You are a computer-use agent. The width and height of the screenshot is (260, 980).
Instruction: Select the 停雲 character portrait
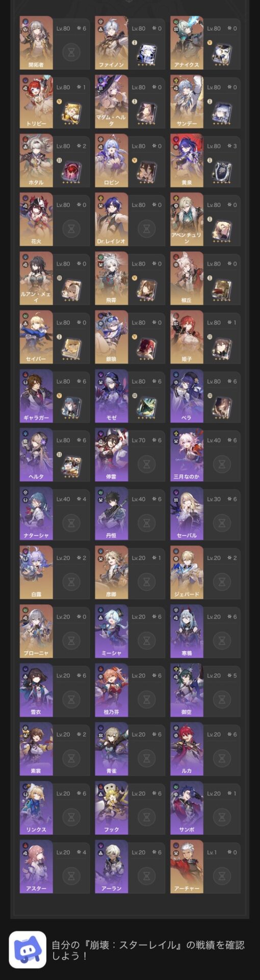[112, 455]
